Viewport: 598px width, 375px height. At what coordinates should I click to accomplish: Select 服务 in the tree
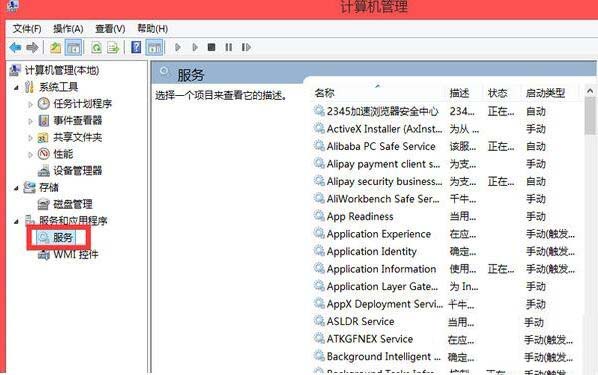(63, 237)
